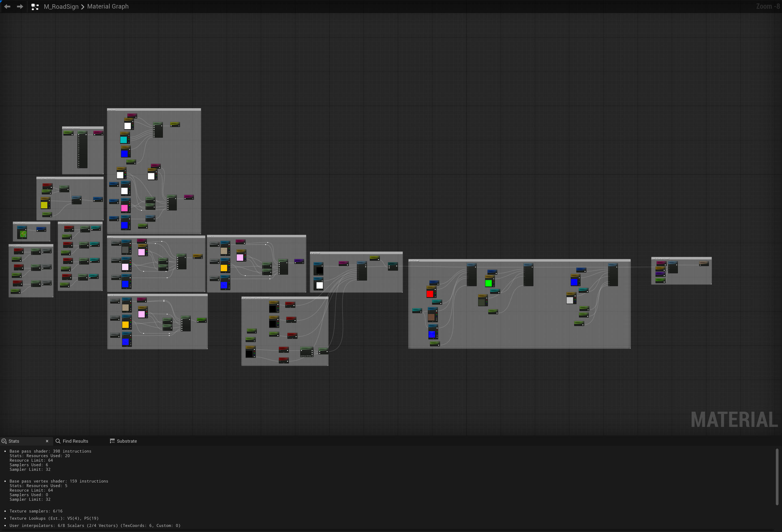Open the M_RoadSign breadcrumb link
Viewport: 782px width, 532px height.
pyautogui.click(x=61, y=6)
